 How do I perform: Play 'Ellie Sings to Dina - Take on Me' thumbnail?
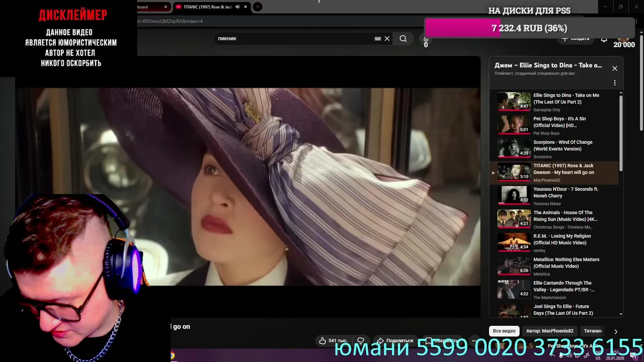514,101
